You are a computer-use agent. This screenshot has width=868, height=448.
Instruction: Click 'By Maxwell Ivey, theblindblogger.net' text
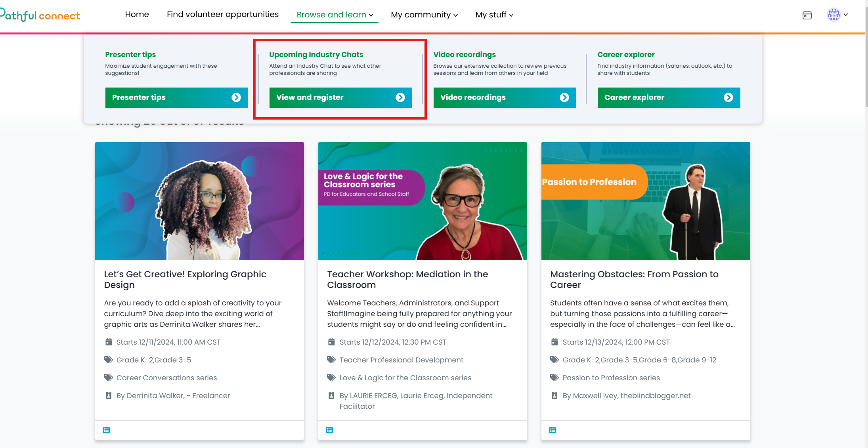[x=627, y=395]
